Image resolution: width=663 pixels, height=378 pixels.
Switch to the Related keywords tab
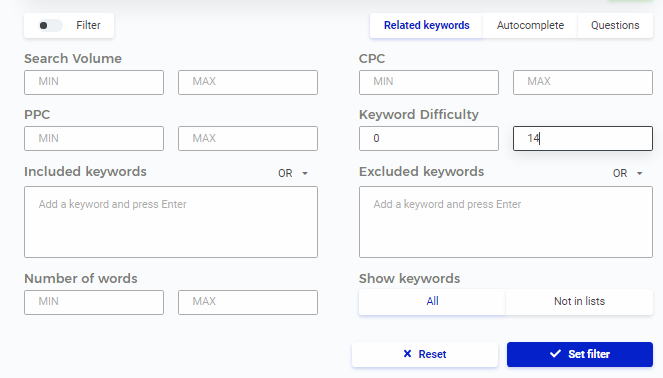[x=426, y=25]
